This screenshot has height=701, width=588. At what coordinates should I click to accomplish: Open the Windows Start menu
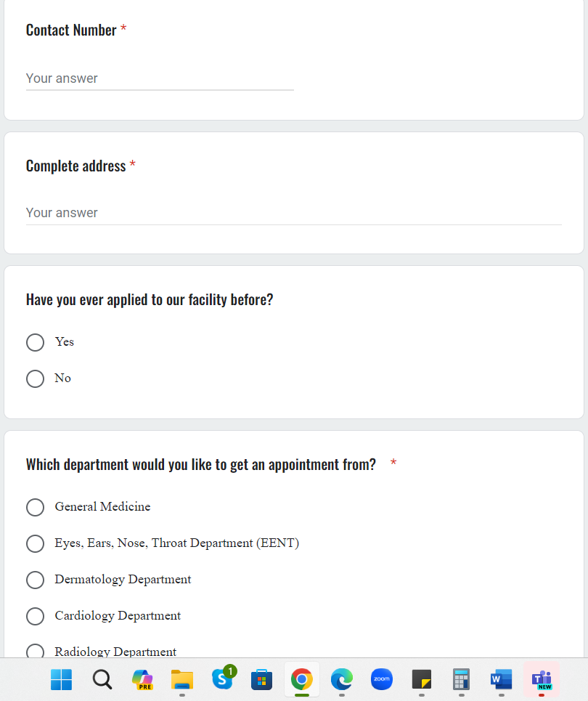[x=62, y=680]
